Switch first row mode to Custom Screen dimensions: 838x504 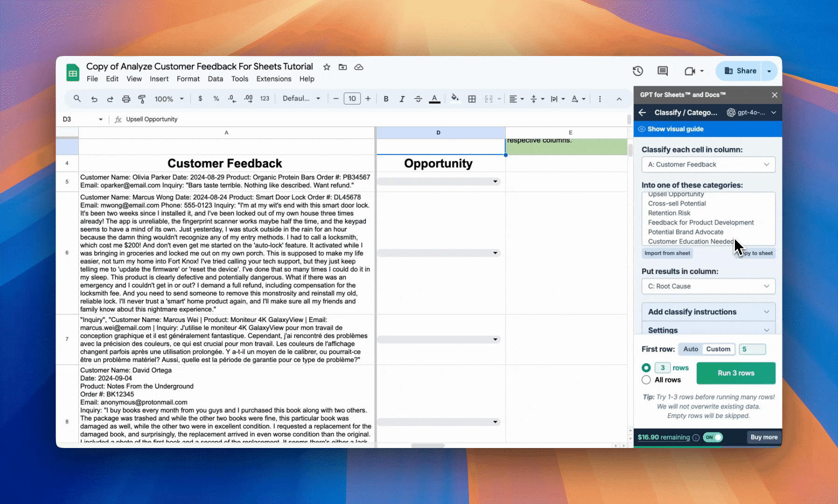click(718, 349)
